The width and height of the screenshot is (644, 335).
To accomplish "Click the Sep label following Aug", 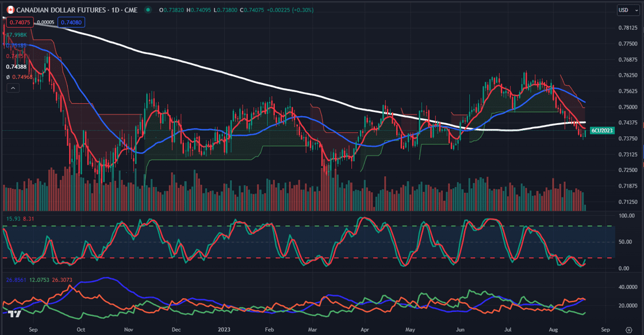I will point(605,330).
